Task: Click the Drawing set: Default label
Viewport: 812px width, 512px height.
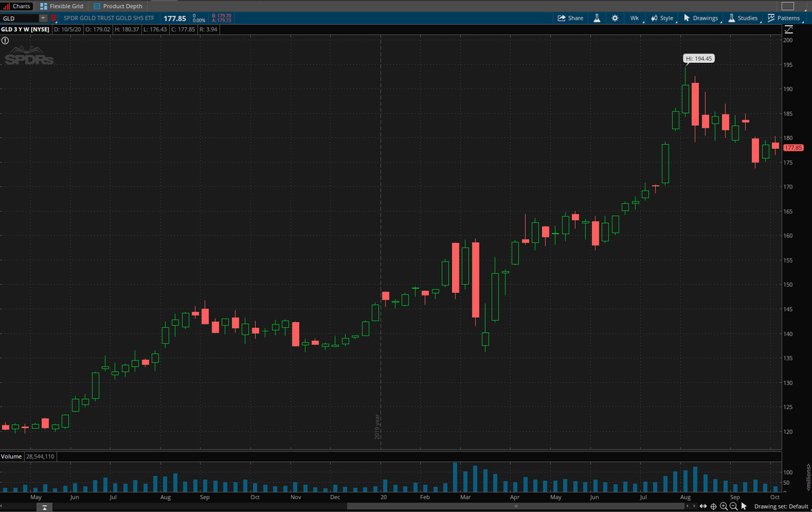Action: [x=782, y=507]
